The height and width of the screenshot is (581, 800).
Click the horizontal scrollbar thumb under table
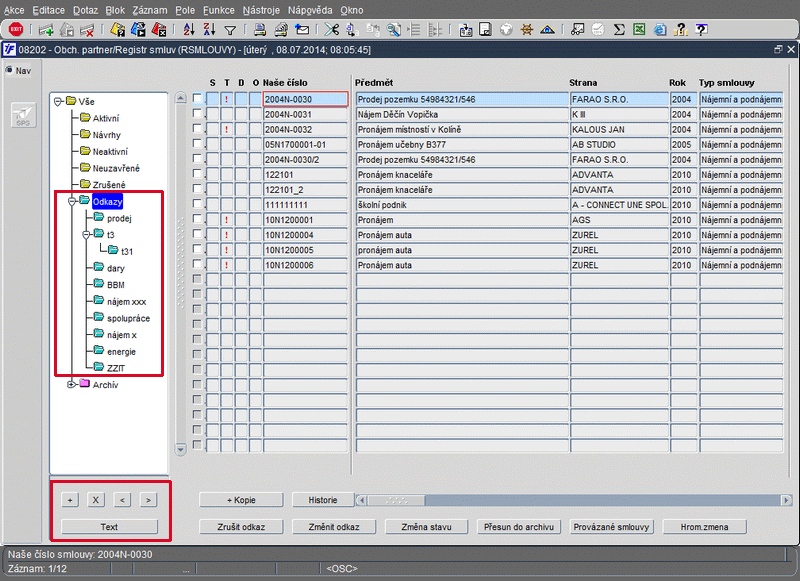coord(396,500)
